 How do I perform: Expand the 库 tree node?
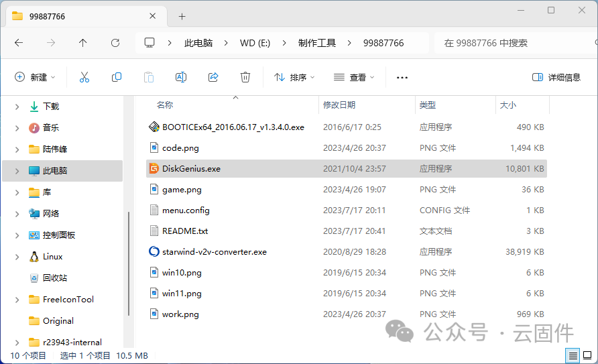17,192
